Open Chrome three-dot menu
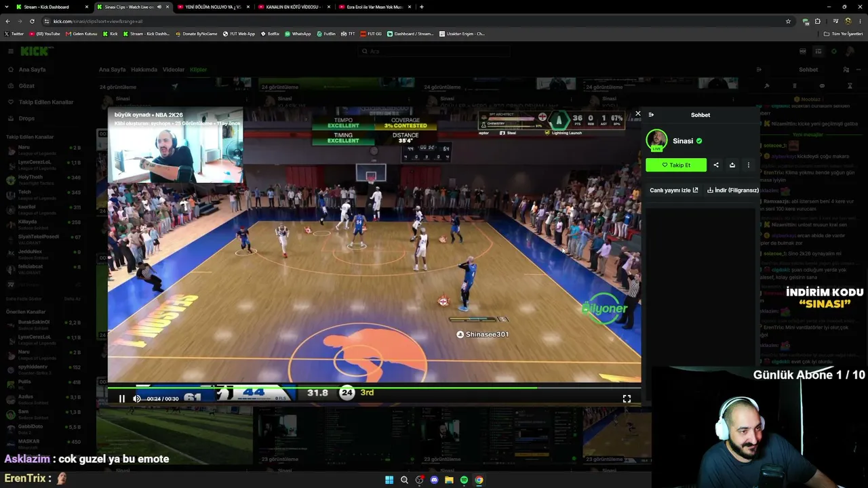Screen dimensions: 868x488 click(861, 21)
